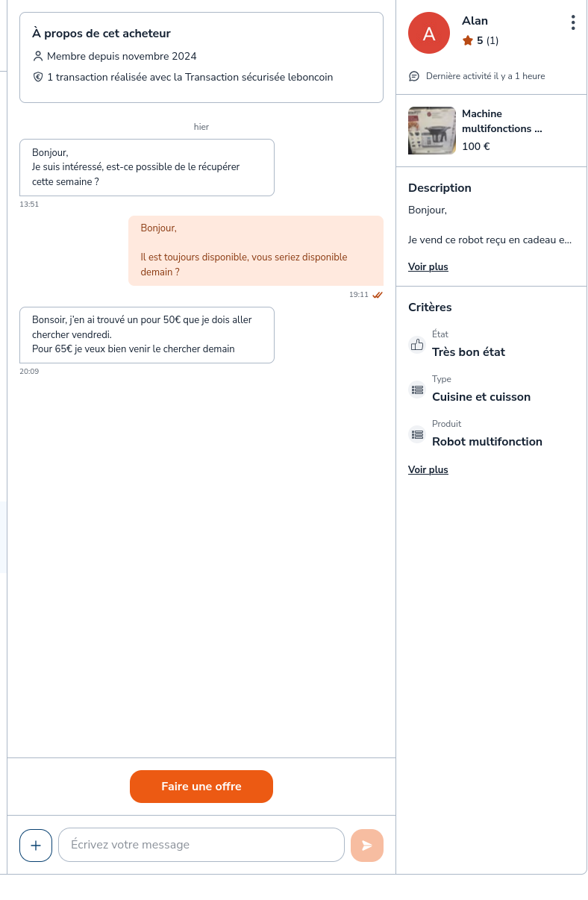Image resolution: width=588 pixels, height=900 pixels.
Task: Click the buyer's 65€ offer message
Action: [147, 334]
